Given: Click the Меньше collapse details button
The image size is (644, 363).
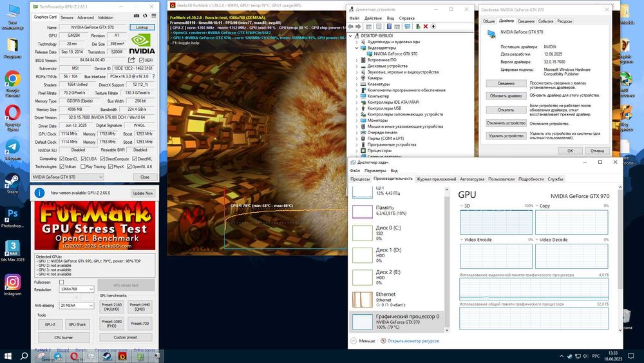Looking at the screenshot, I should (x=363, y=341).
